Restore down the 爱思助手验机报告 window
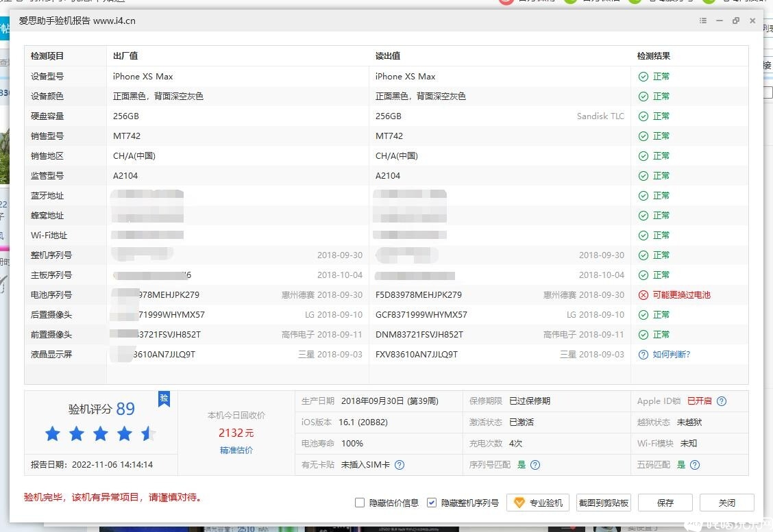 [x=735, y=21]
